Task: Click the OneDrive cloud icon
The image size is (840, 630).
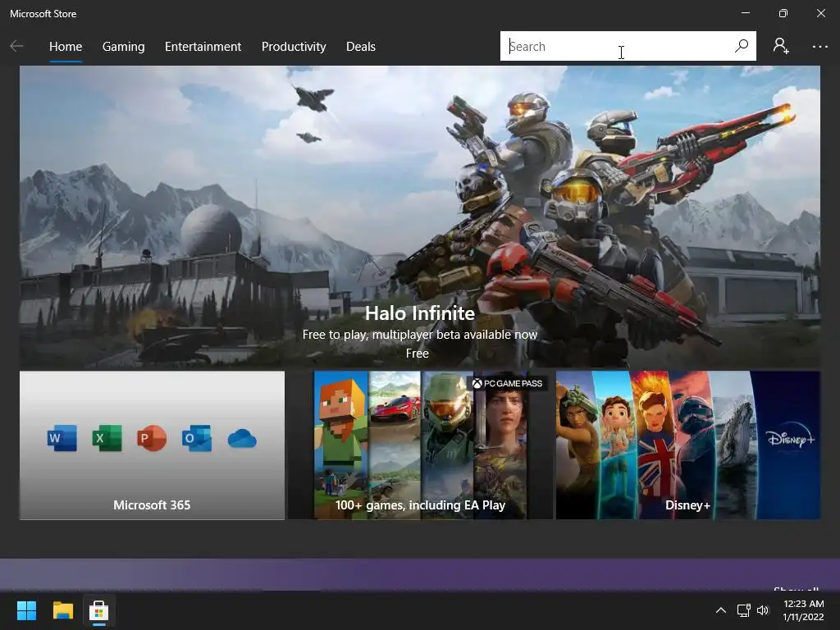Action: (x=242, y=439)
